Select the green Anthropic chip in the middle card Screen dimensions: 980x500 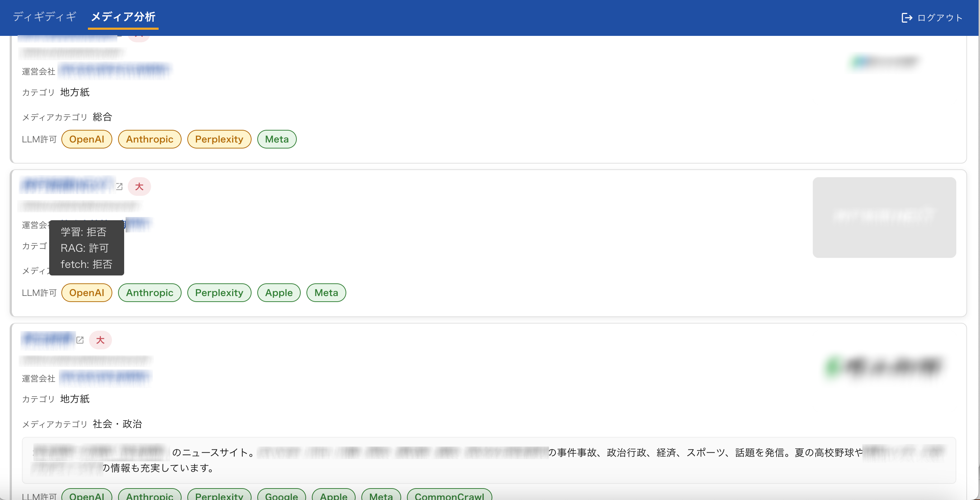pyautogui.click(x=150, y=293)
